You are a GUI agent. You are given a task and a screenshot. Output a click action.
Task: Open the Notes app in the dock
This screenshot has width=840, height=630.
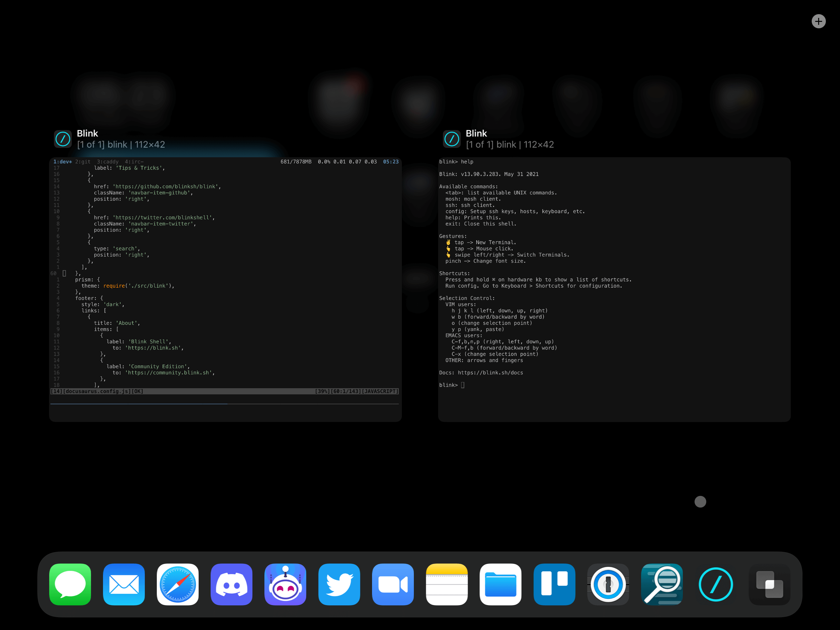click(446, 584)
